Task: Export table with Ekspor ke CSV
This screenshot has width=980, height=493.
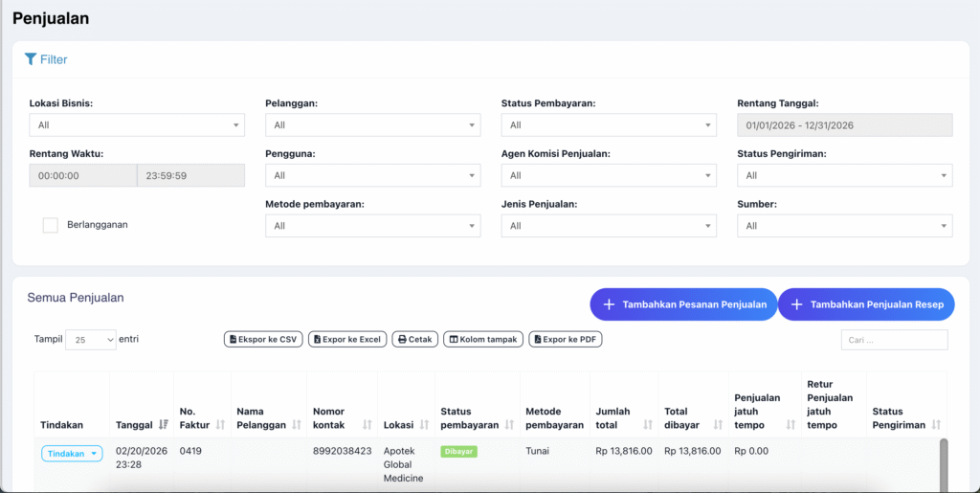Action: pyautogui.click(x=263, y=339)
